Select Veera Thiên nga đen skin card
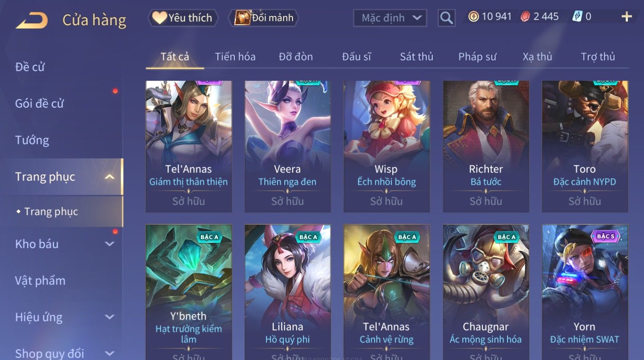Image resolution: width=644 pixels, height=360 pixels. tap(287, 146)
